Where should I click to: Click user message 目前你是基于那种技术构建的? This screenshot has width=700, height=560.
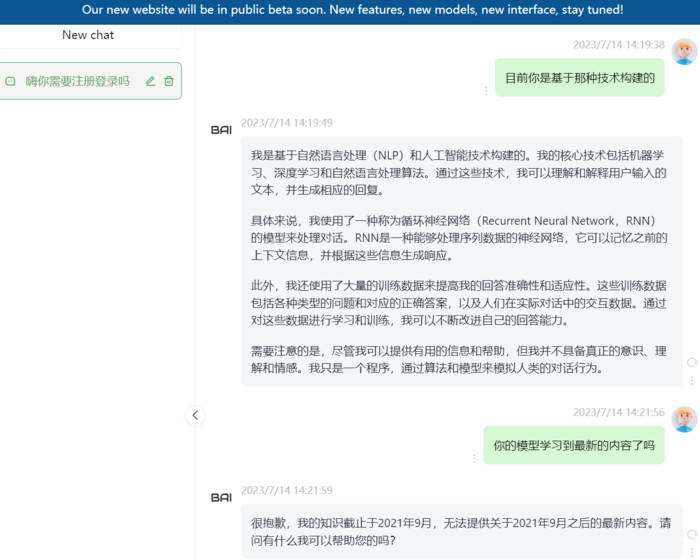pyautogui.click(x=579, y=78)
